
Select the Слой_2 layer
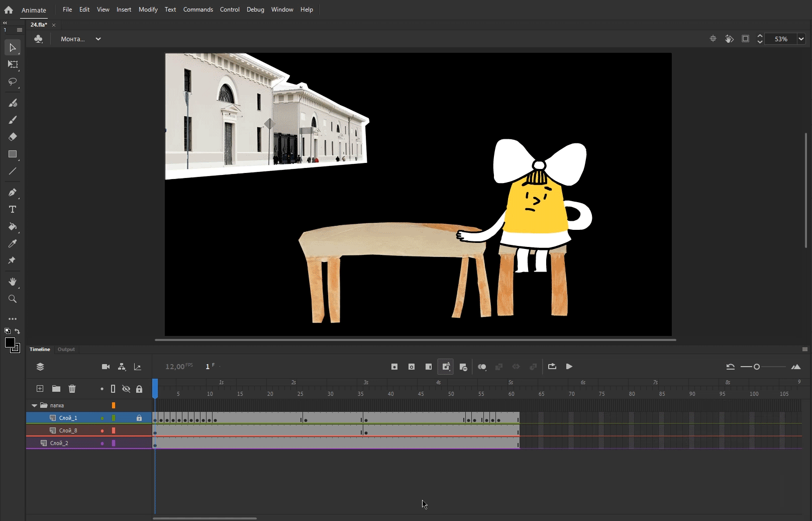click(x=59, y=443)
